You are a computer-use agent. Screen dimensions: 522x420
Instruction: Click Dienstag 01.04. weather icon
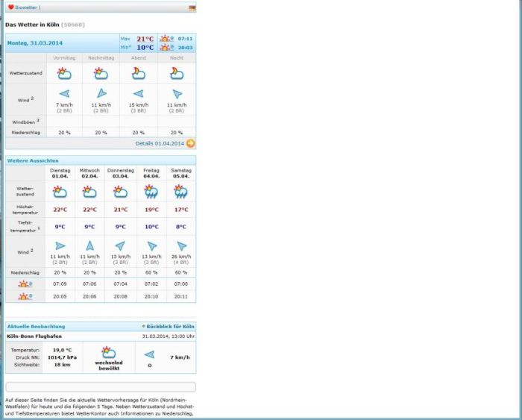click(x=60, y=192)
